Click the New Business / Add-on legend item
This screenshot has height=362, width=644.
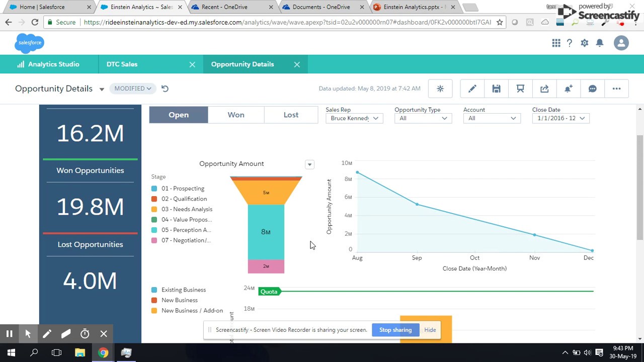pos(187,311)
